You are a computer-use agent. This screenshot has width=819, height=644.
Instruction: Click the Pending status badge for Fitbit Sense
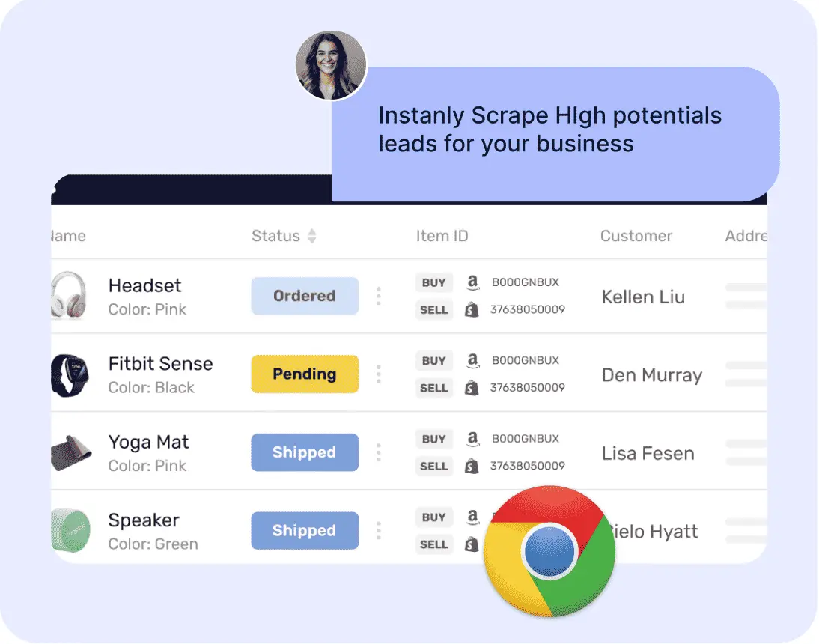pos(305,374)
